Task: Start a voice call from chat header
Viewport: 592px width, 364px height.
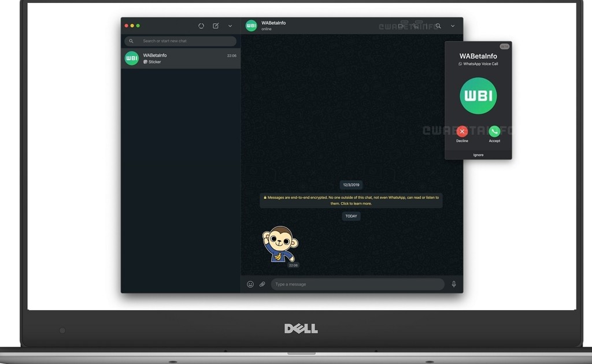Action: point(416,25)
